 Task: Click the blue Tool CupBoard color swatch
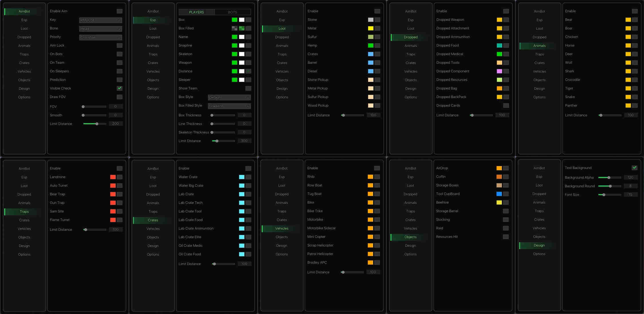click(499, 194)
